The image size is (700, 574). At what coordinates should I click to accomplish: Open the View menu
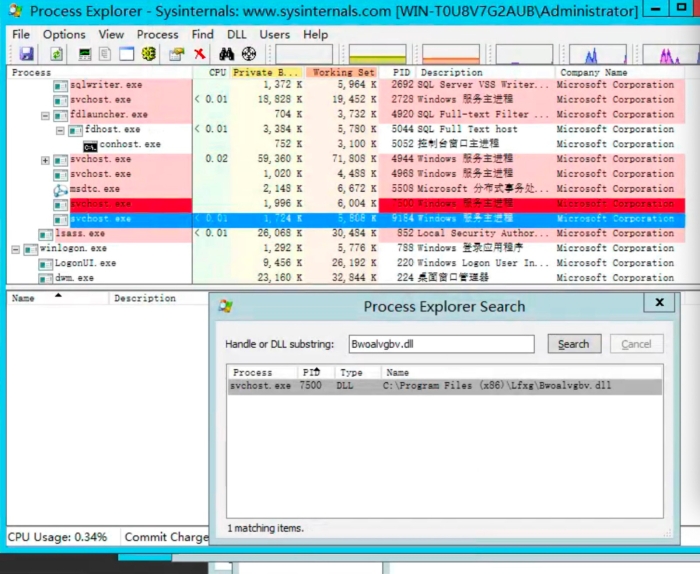coord(111,34)
